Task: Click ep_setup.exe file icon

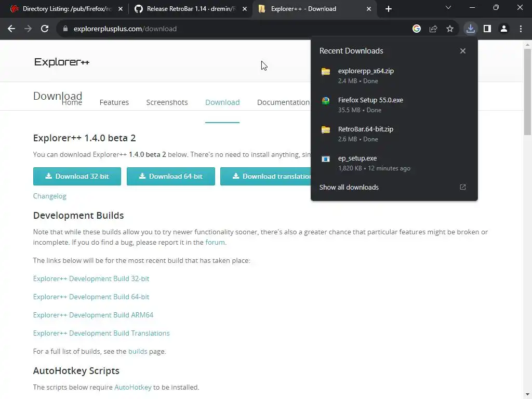Action: (x=326, y=159)
